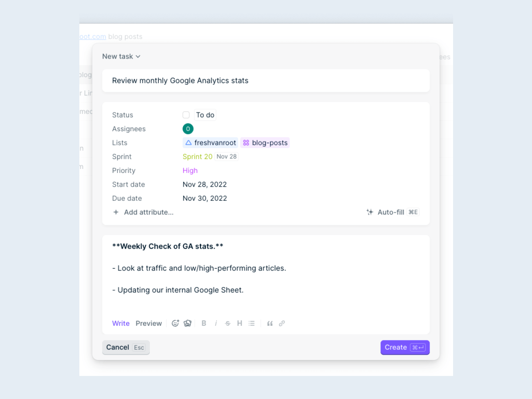Screen dimensions: 532x399
Task: Insert hyperlink with link icon
Action: coord(282,323)
